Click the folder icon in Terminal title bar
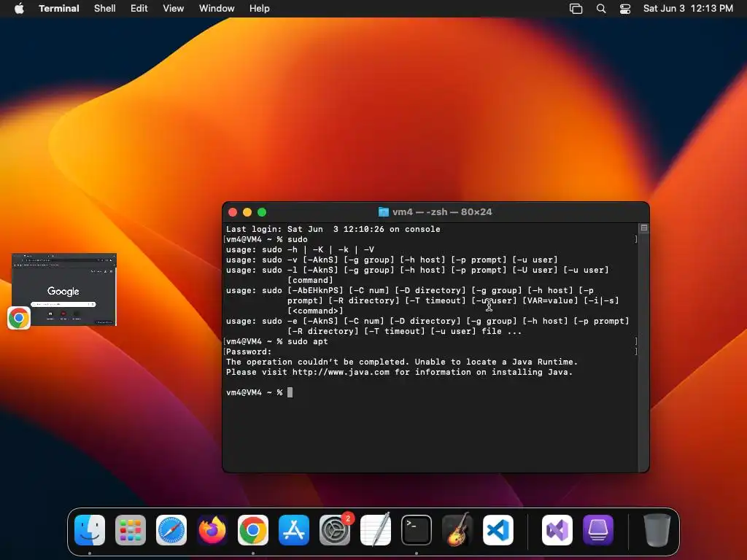This screenshot has width=747, height=560. click(x=384, y=212)
